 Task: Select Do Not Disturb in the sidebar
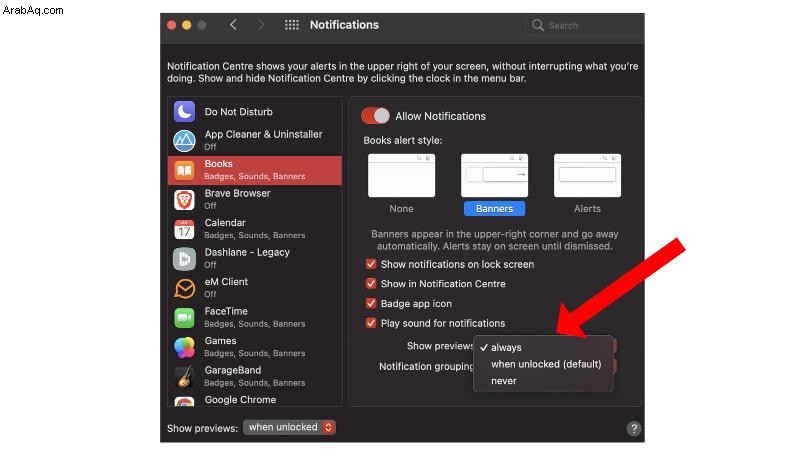coord(255,112)
